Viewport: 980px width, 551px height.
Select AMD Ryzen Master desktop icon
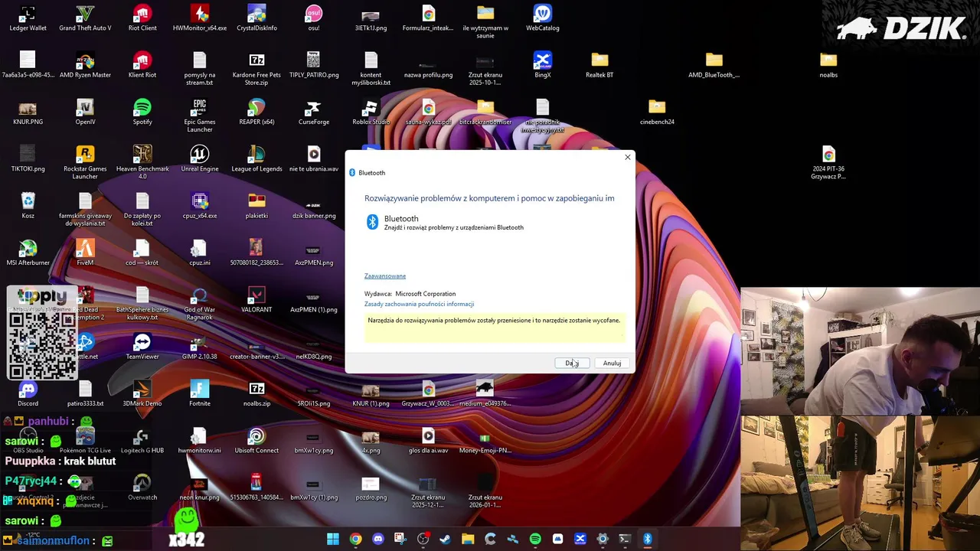point(85,66)
